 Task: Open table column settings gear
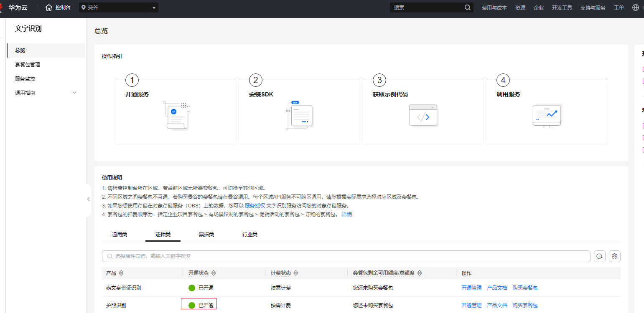pos(614,256)
